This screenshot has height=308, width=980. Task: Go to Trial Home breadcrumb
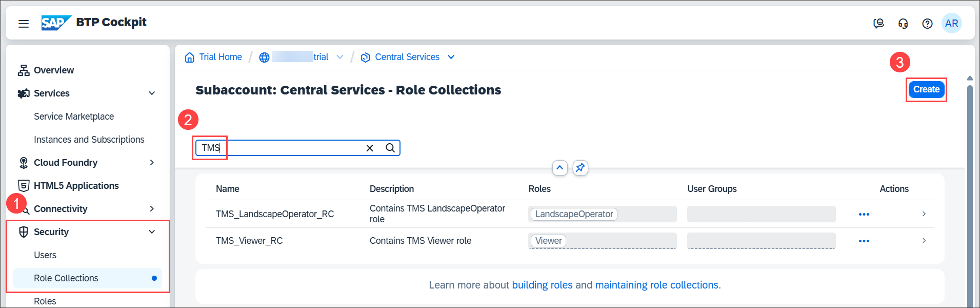point(221,57)
